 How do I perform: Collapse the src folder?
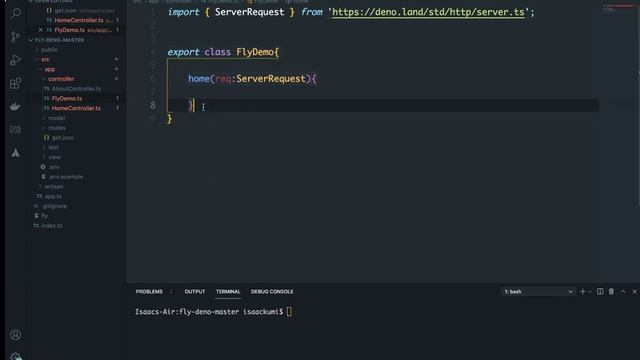click(x=45, y=60)
